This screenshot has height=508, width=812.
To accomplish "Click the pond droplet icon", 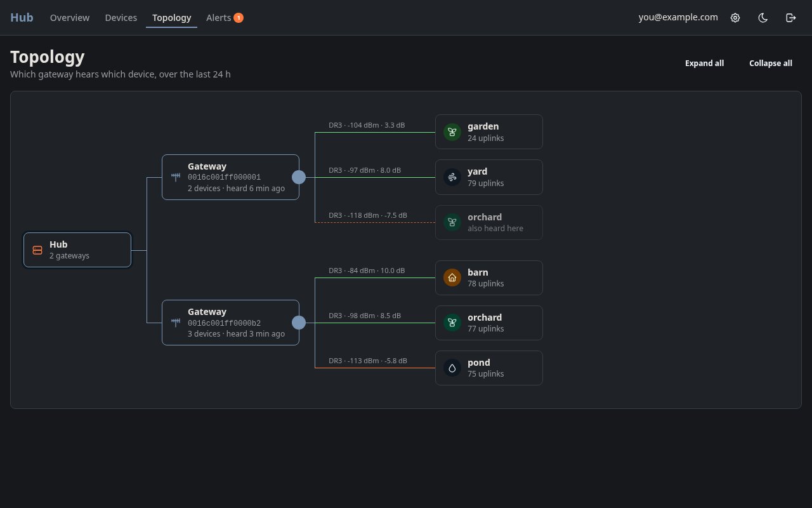I will 452,368.
